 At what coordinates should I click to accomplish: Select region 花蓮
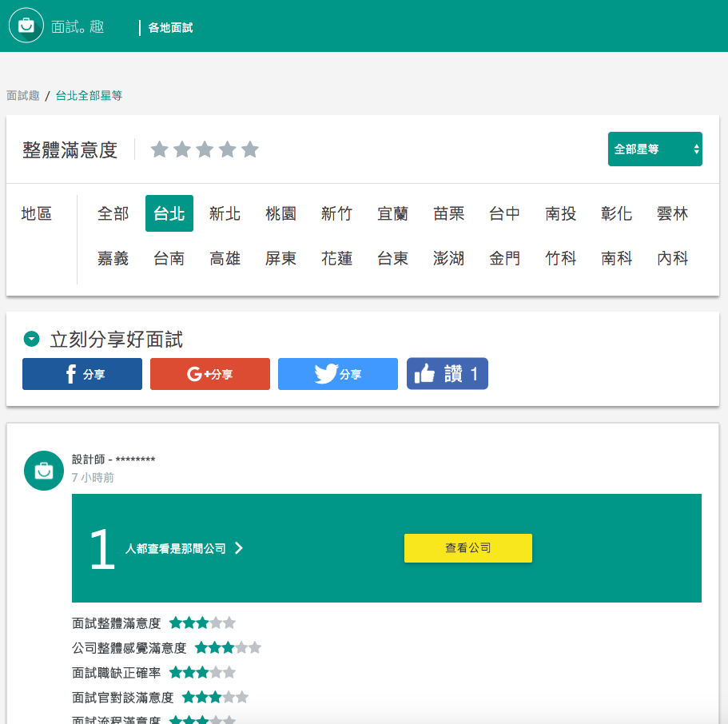point(336,258)
